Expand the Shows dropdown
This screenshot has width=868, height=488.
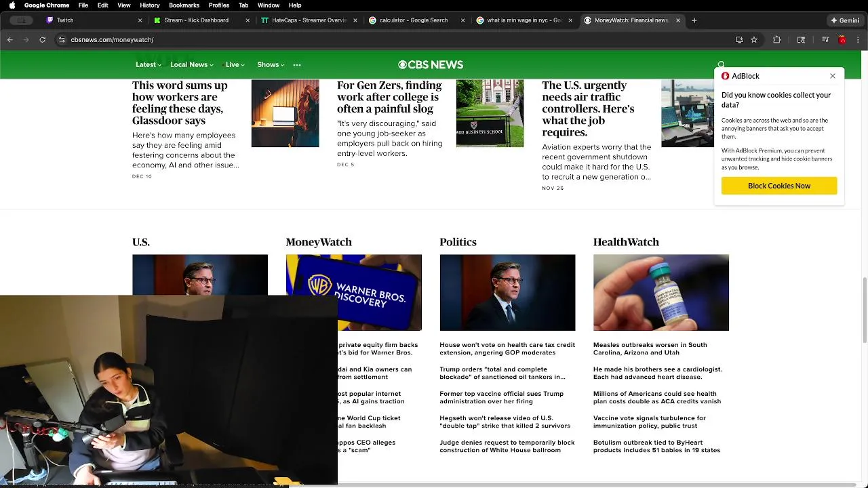coord(271,65)
